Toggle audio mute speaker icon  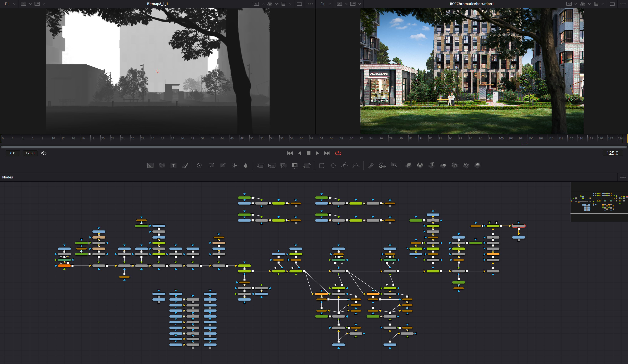(44, 153)
